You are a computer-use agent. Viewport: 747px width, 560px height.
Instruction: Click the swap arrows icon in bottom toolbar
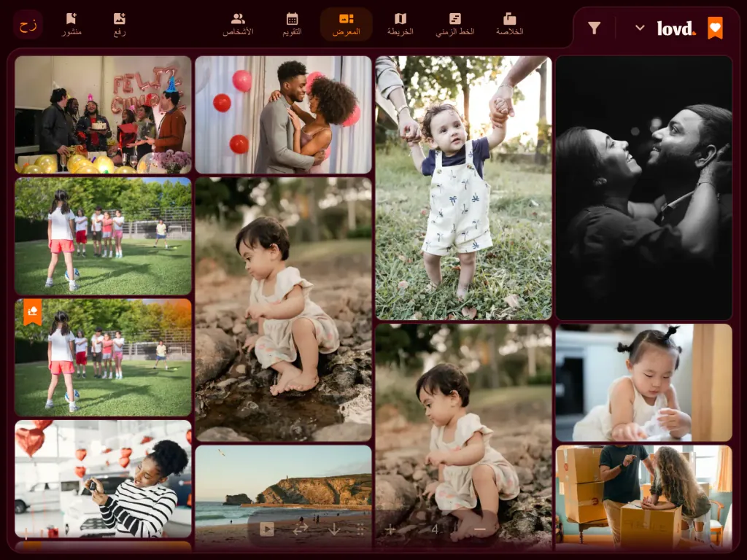click(301, 529)
